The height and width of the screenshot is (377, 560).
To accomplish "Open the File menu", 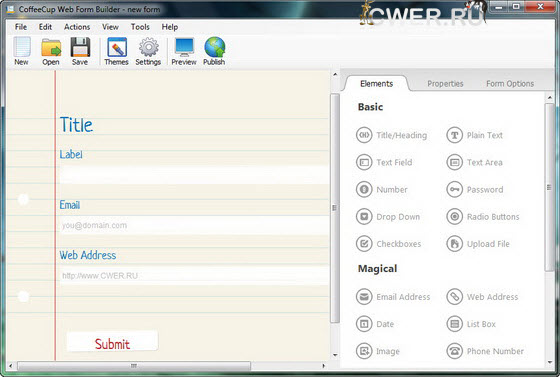I will click(x=21, y=27).
